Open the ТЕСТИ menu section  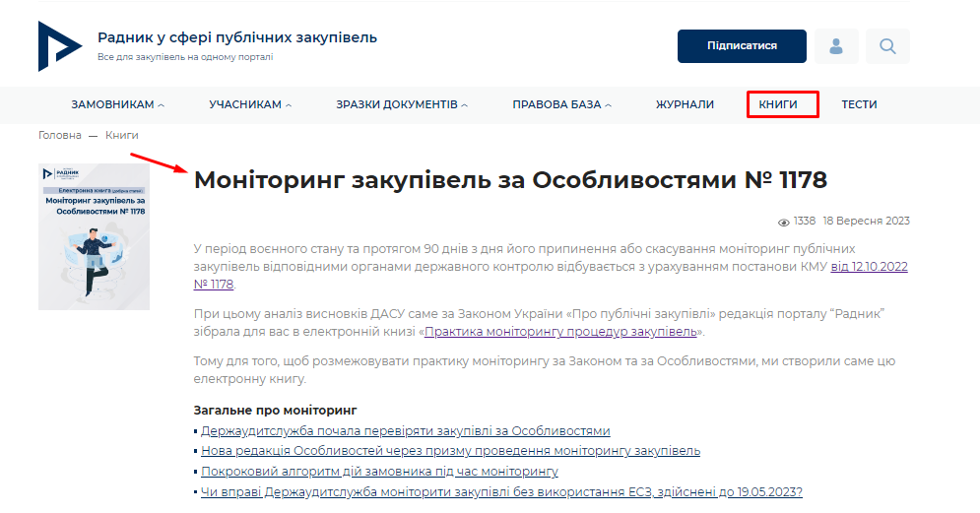pyautogui.click(x=859, y=104)
